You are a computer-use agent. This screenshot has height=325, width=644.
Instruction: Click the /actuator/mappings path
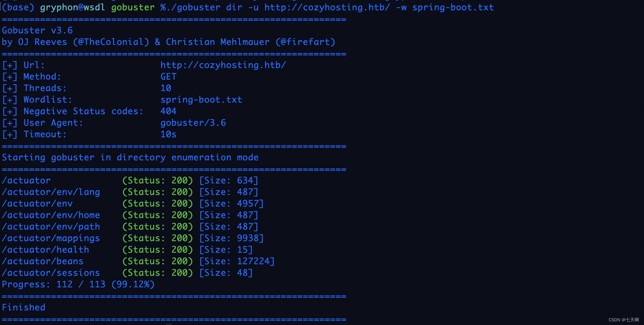(x=51, y=238)
